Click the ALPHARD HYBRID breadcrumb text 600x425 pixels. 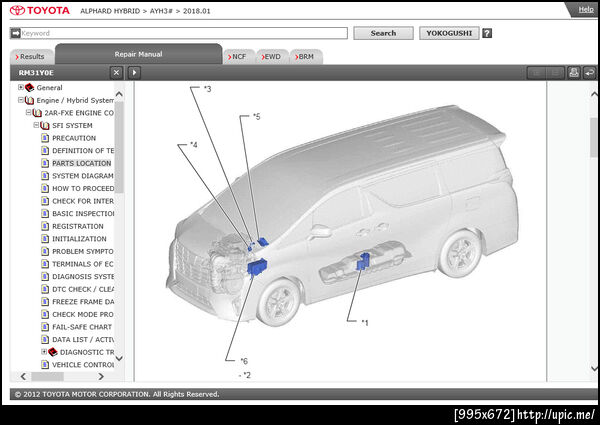110,11
